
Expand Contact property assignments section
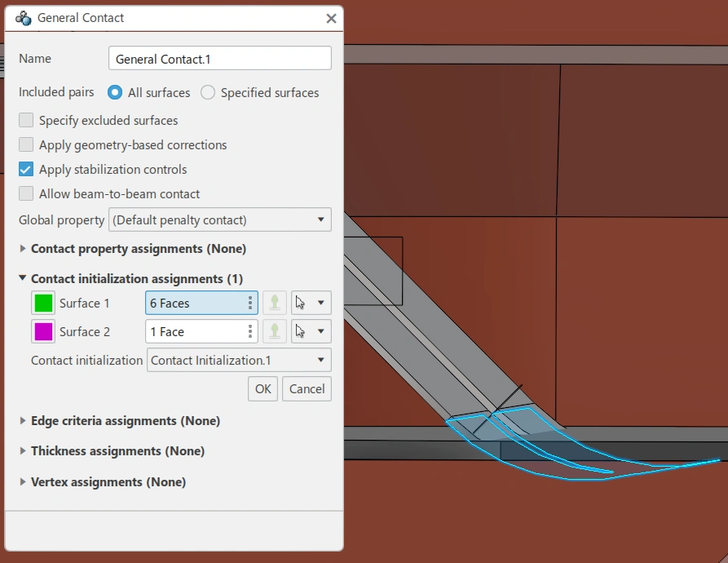coord(22,249)
